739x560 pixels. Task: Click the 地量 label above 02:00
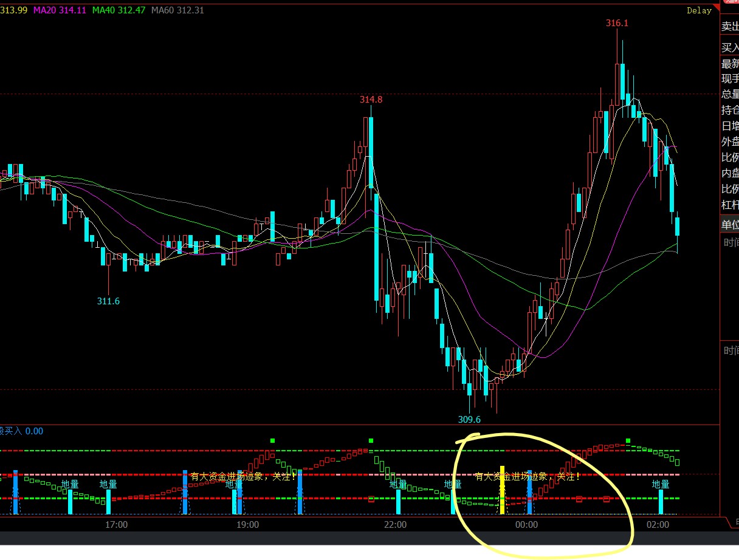pyautogui.click(x=661, y=484)
